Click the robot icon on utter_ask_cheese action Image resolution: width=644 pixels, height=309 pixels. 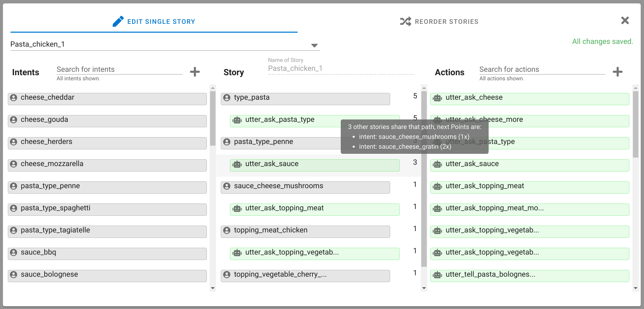[x=437, y=98]
